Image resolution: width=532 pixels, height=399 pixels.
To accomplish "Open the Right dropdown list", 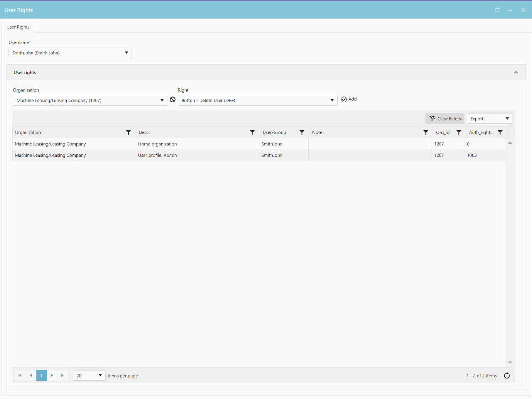I will pos(332,100).
